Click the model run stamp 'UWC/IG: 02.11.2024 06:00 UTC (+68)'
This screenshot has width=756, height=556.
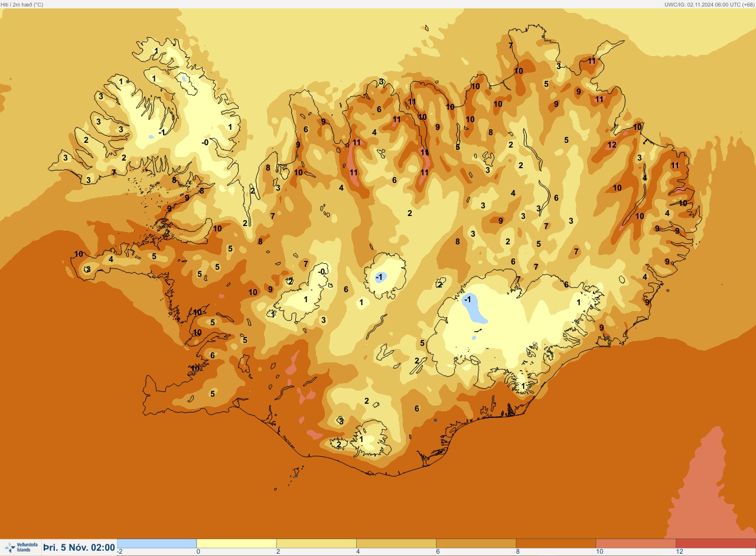709,4
